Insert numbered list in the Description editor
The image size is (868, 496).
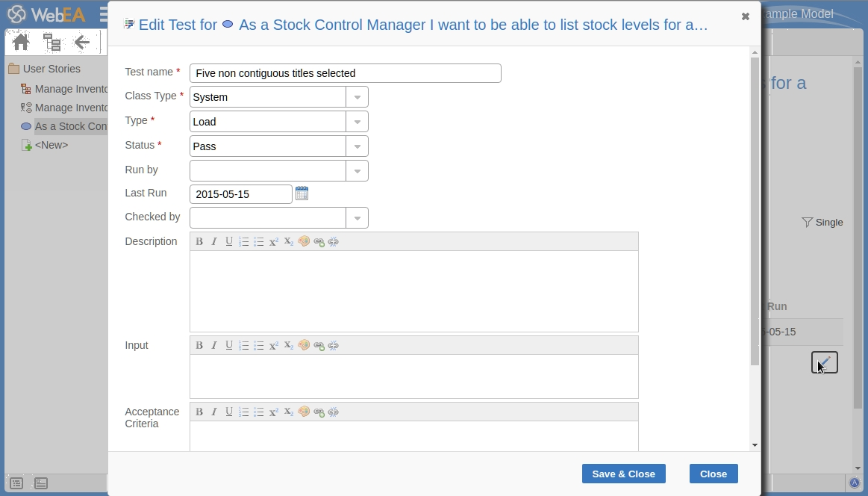244,242
